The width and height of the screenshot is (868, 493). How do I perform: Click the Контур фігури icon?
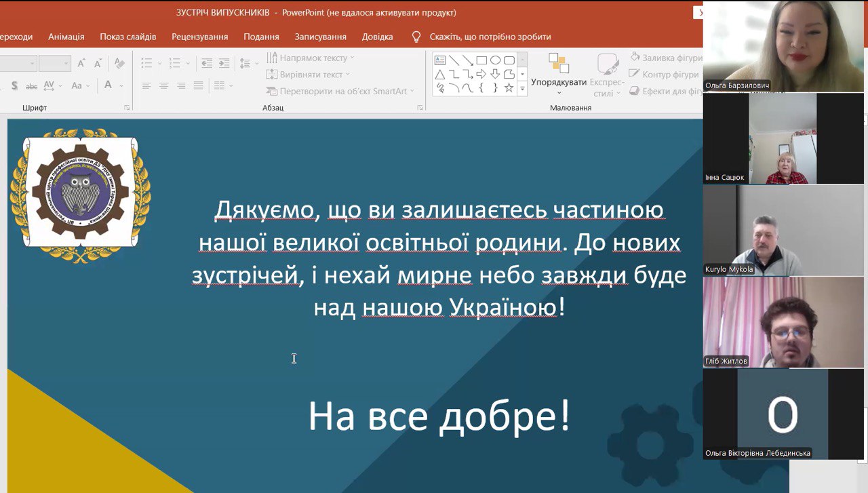(x=635, y=74)
